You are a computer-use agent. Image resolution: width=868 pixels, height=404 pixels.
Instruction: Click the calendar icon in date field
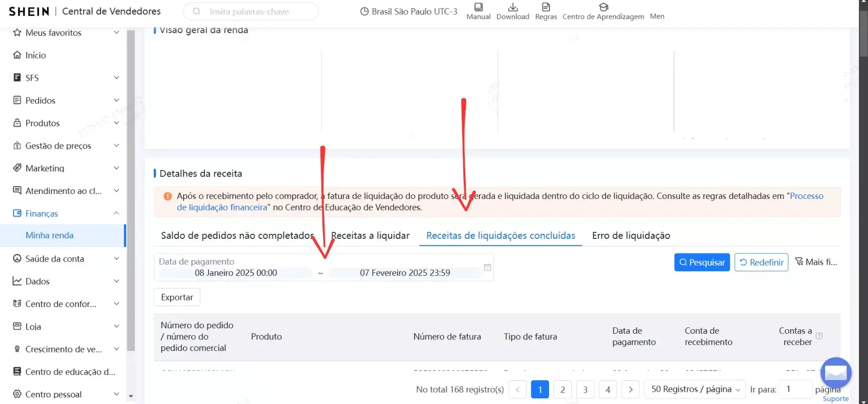487,267
